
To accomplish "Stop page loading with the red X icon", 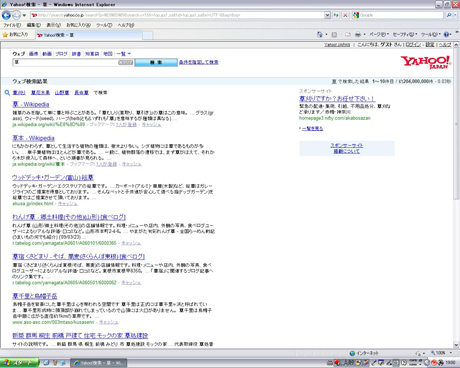I will [x=345, y=15].
